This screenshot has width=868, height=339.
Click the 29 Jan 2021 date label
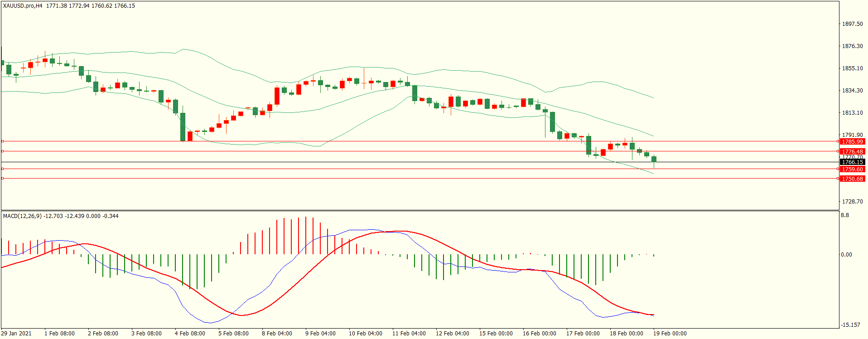click(x=16, y=334)
